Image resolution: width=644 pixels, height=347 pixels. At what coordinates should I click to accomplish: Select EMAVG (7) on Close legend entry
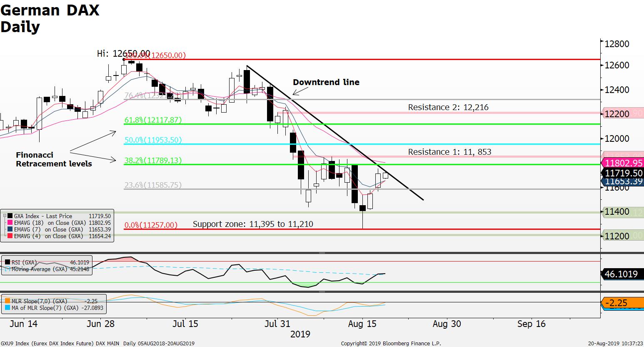tap(49, 229)
